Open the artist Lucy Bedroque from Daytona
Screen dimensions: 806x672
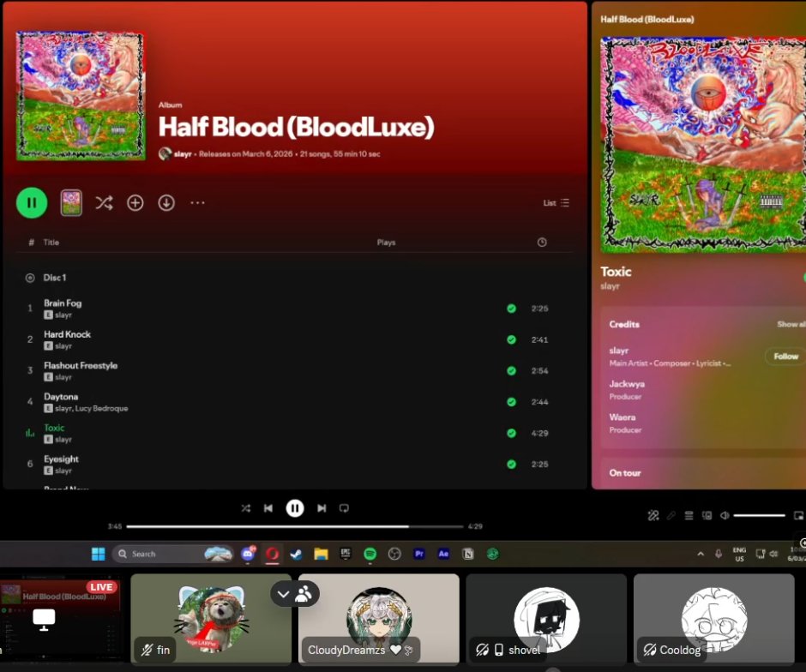pyautogui.click(x=101, y=409)
